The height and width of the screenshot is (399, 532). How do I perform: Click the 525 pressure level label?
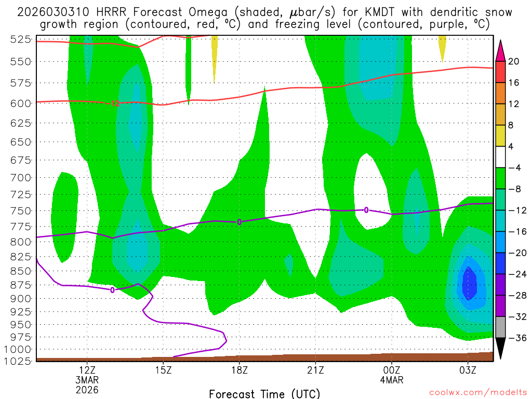point(21,39)
